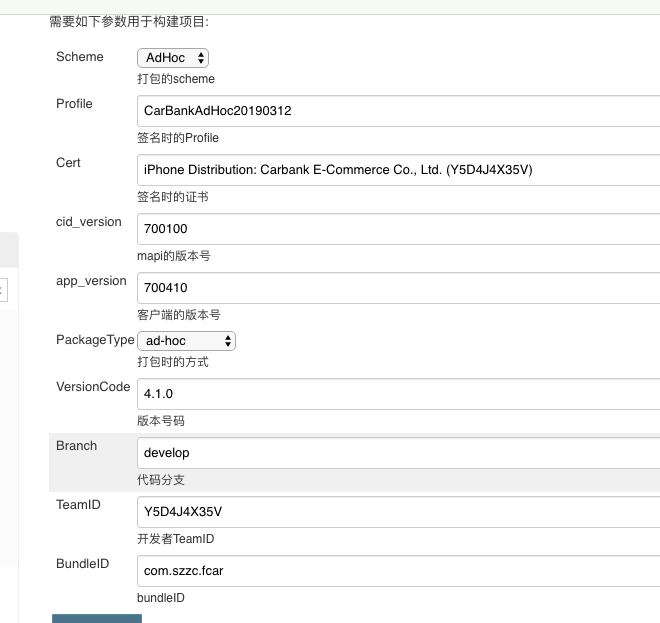The image size is (660, 623).
Task: Click the '签名时的证书' description text
Action: pos(173,197)
